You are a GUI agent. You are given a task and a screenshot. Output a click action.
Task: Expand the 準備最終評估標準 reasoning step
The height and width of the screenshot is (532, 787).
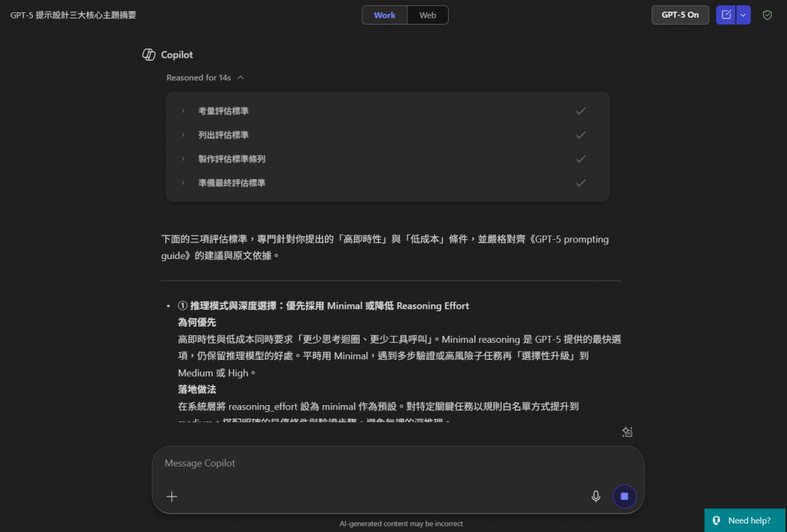click(183, 183)
